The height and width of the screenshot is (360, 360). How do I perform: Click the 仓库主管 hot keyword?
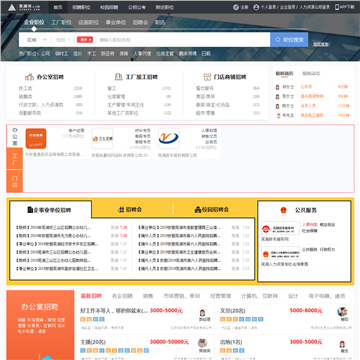(x=165, y=53)
